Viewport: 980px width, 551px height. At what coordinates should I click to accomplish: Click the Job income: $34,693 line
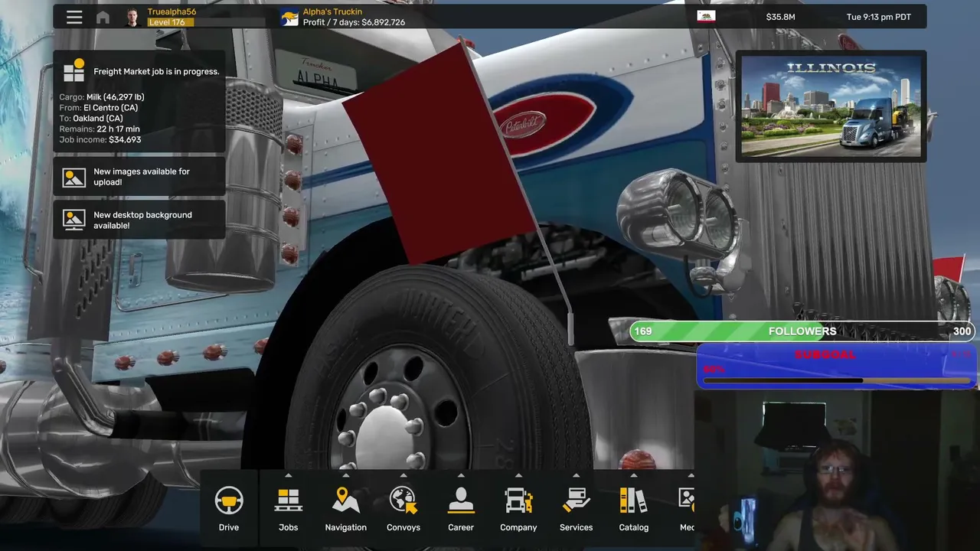pos(100,140)
